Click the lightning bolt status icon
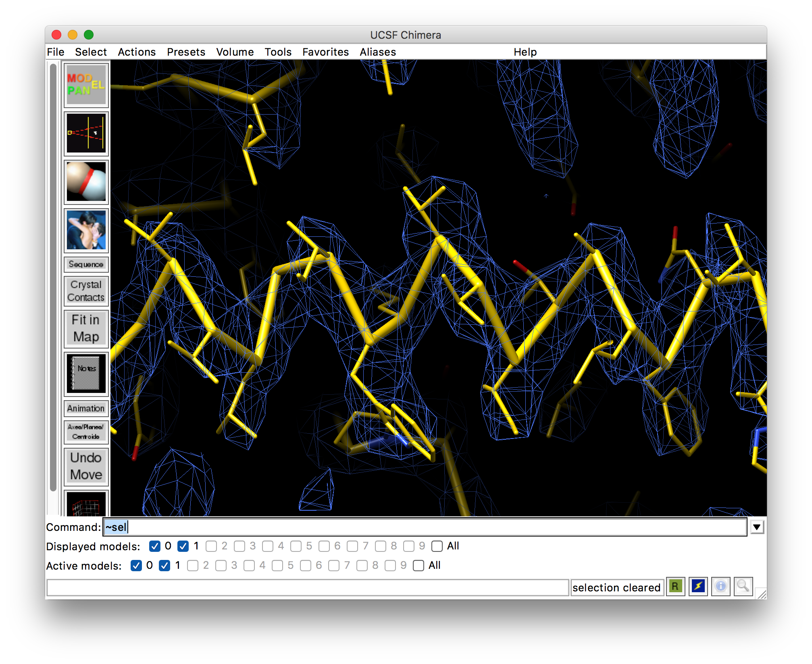This screenshot has width=812, height=664. (x=698, y=586)
